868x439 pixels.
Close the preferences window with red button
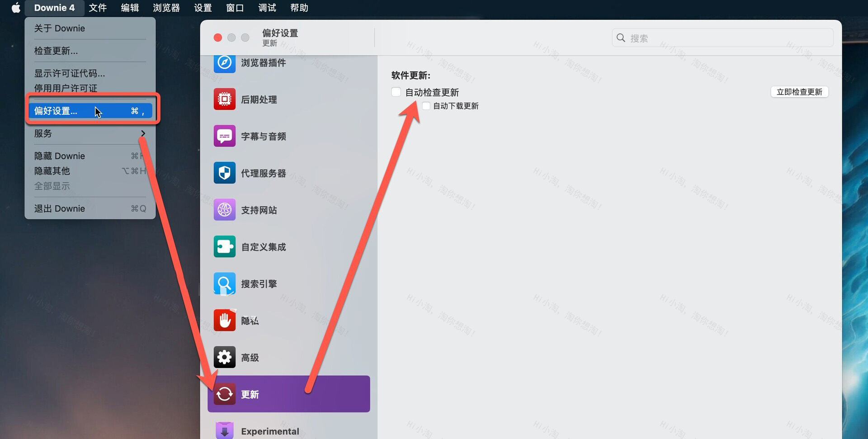[218, 38]
